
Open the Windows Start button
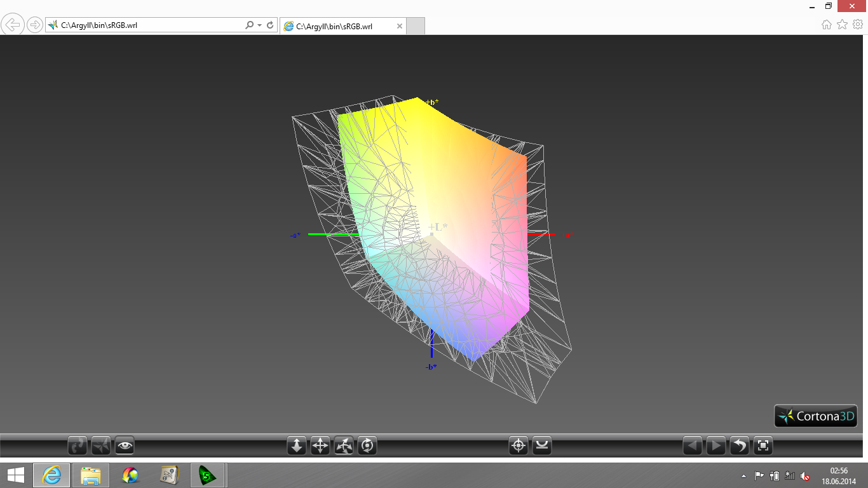point(16,475)
